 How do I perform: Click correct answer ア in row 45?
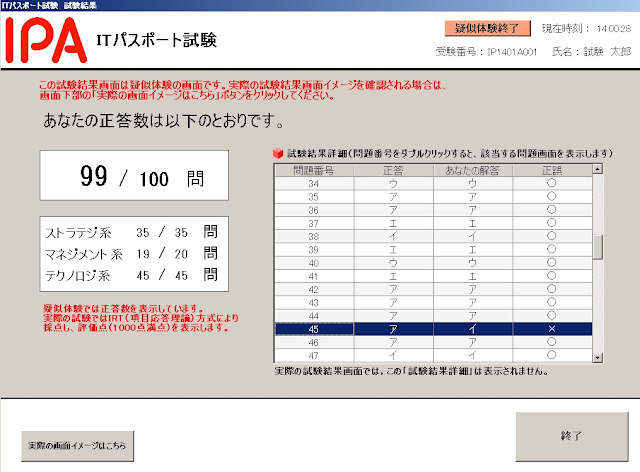[x=393, y=329]
